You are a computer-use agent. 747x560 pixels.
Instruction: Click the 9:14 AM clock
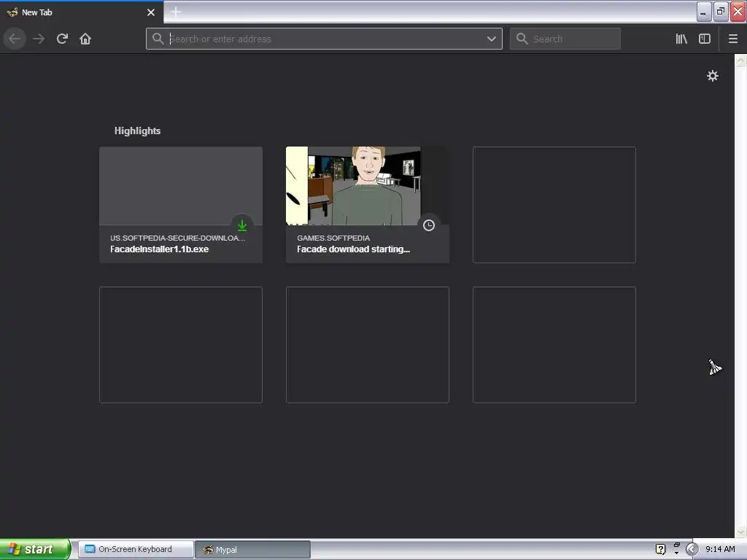720,549
